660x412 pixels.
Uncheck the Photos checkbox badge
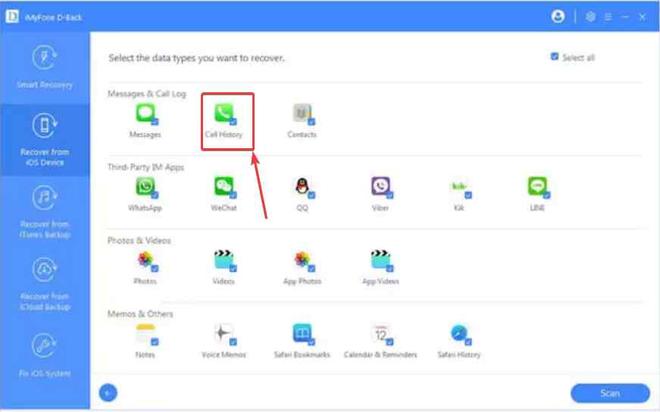tap(154, 268)
